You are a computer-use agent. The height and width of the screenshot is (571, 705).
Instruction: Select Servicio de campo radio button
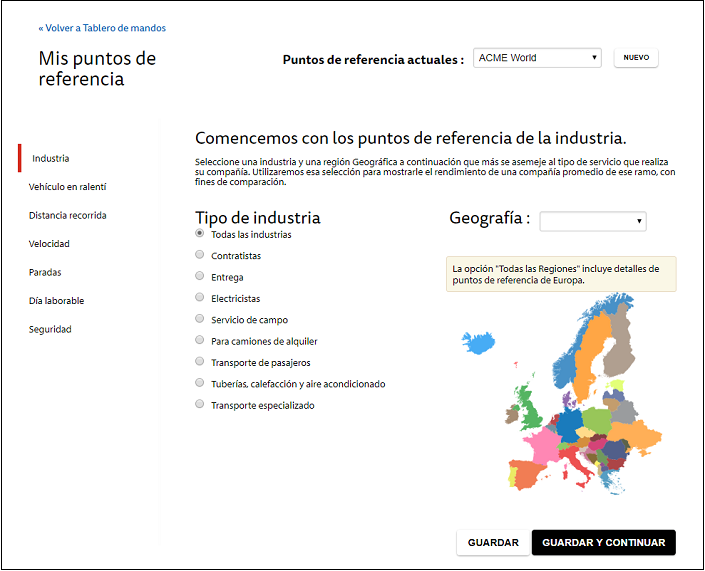point(200,319)
